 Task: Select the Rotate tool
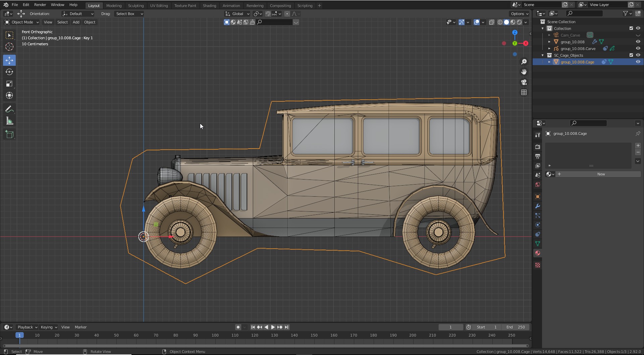tap(9, 72)
